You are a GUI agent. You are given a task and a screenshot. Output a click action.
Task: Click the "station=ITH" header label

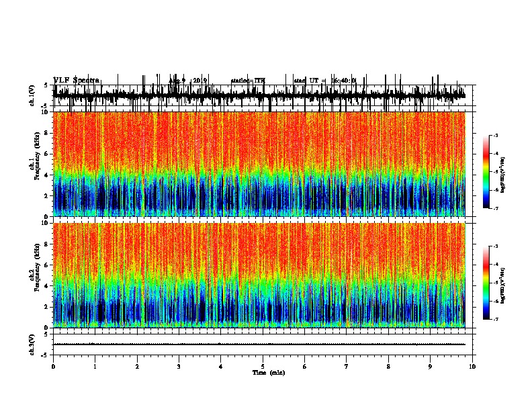pyautogui.click(x=248, y=81)
